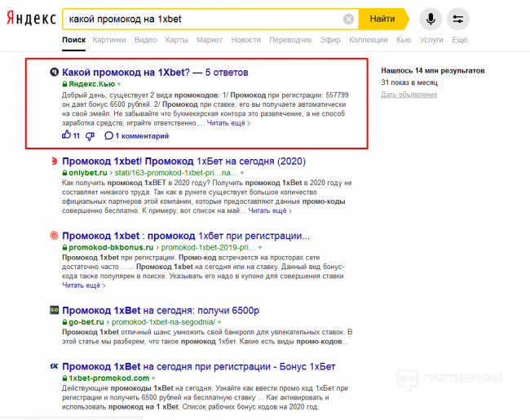
Task: Click the thumbs up icon on Яндекс.Кью answer
Action: pos(67,135)
